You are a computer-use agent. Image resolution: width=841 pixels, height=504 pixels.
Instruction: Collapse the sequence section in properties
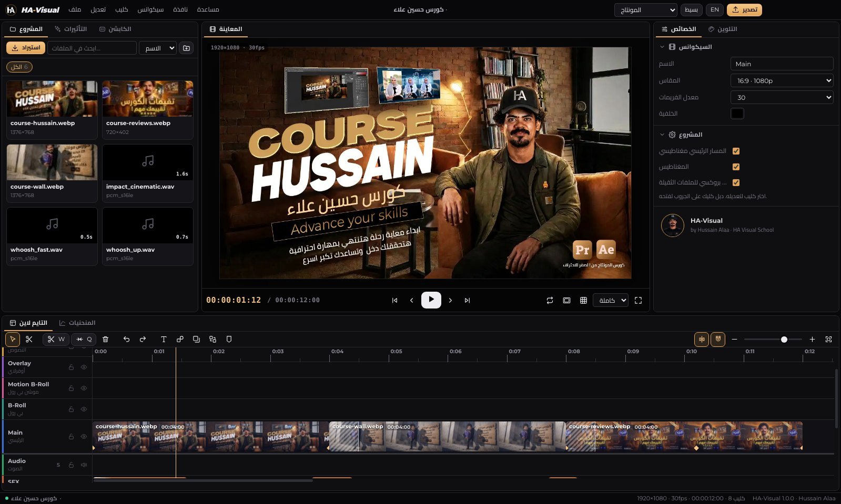662,47
